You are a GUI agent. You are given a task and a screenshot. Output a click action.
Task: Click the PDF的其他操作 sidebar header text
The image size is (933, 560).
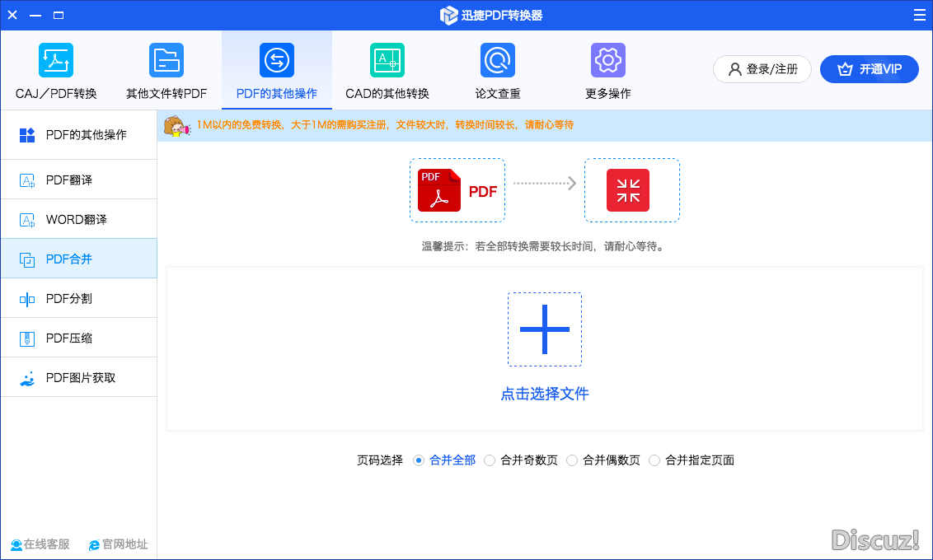pos(87,135)
